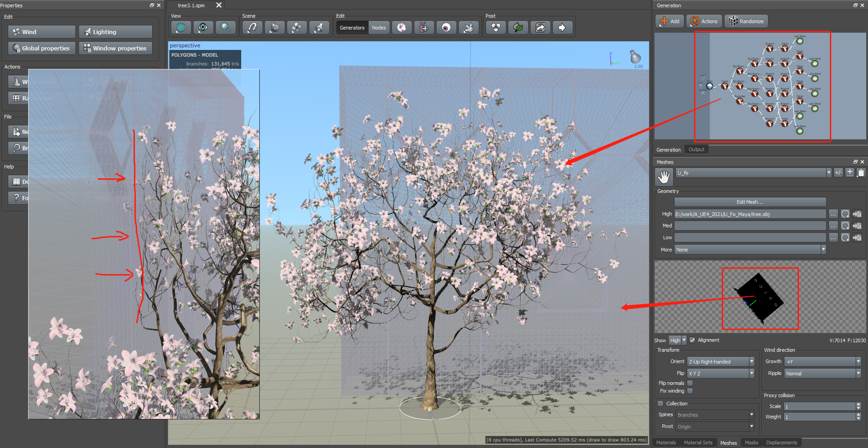Enable the Fix winding checkbox

tap(690, 391)
